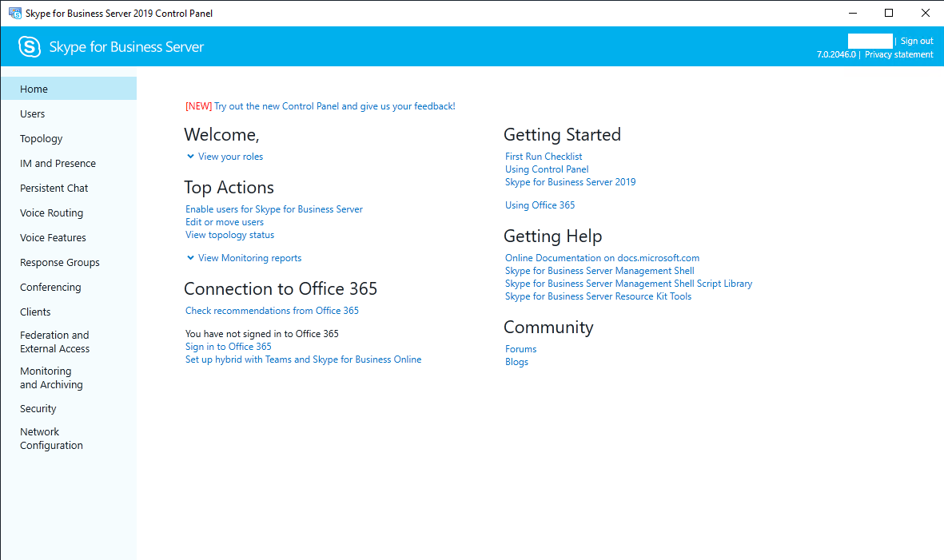Image resolution: width=944 pixels, height=560 pixels.
Task: Open Sign in to Office 365
Action: point(229,347)
